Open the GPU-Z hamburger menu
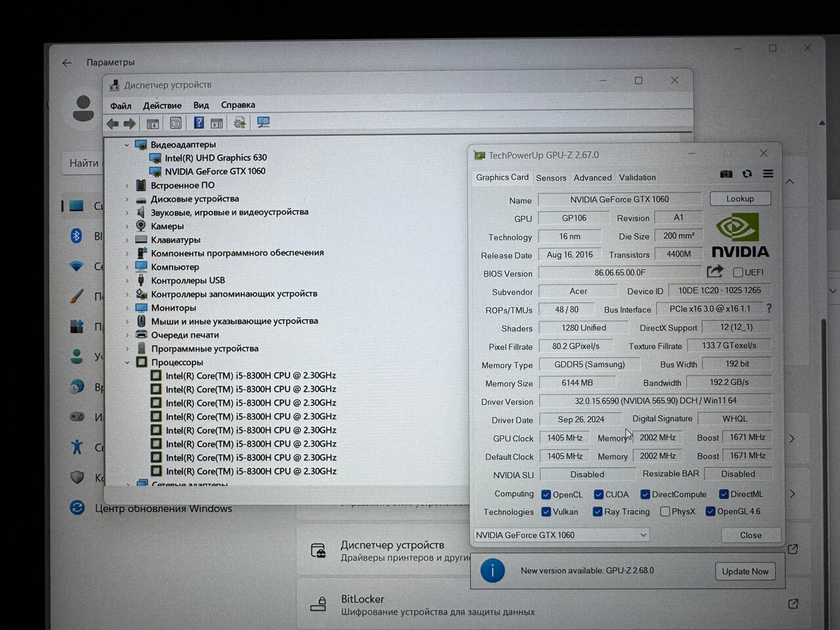This screenshot has width=840, height=630. tap(768, 174)
